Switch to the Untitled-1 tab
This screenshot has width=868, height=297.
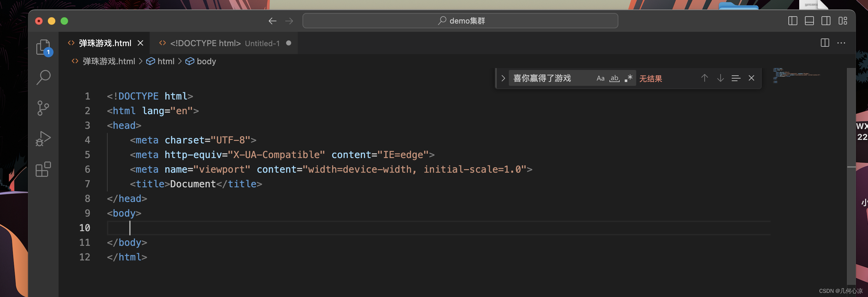click(x=224, y=43)
